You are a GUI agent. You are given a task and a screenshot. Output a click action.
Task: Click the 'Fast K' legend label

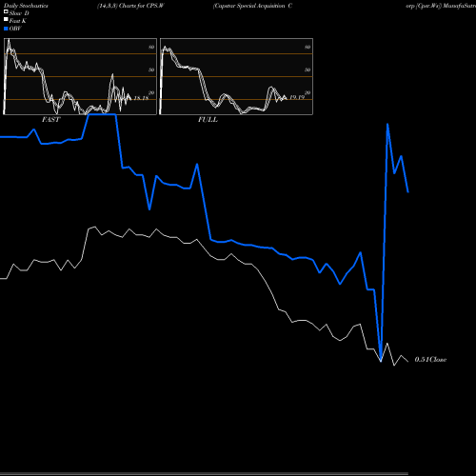(x=18, y=21)
